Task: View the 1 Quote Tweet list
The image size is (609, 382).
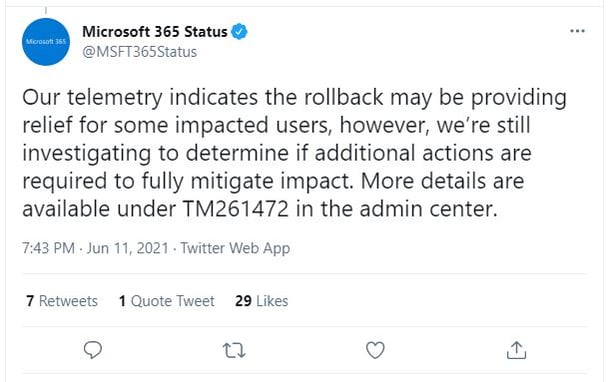Action: [x=167, y=301]
